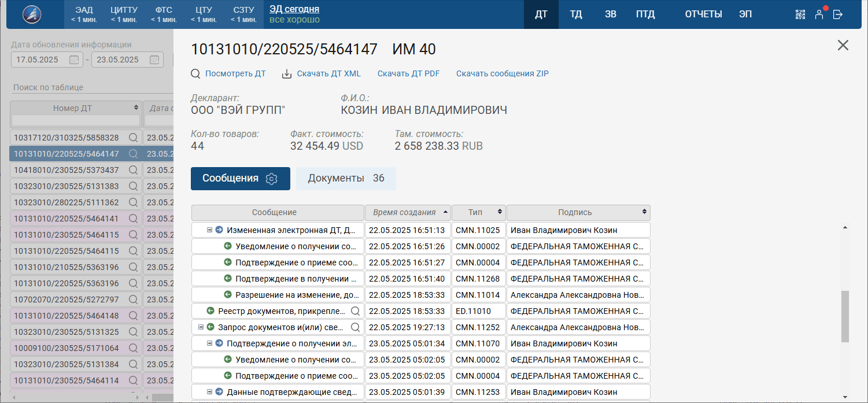Click the Поиск по таблице search field
The image size is (868, 403).
coord(87,87)
